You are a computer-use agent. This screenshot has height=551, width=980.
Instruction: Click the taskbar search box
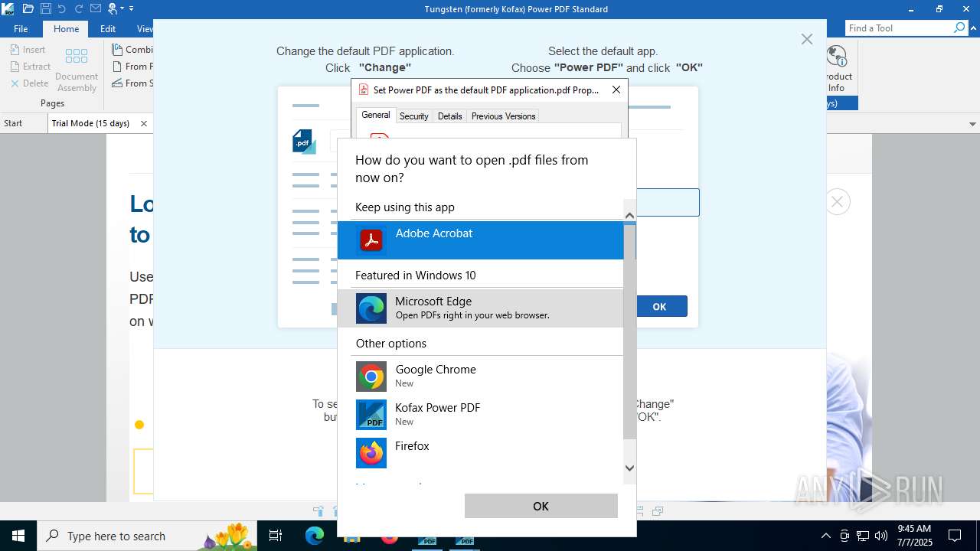click(149, 536)
